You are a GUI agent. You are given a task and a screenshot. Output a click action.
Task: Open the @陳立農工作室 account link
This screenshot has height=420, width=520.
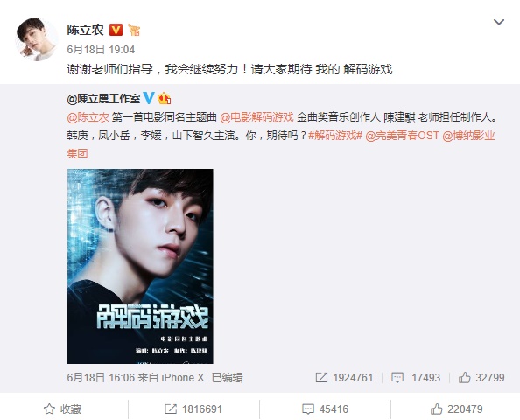point(103,99)
